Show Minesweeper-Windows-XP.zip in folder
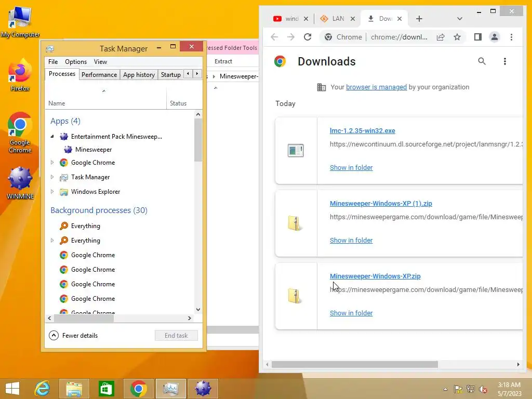532x399 pixels. pos(351,313)
